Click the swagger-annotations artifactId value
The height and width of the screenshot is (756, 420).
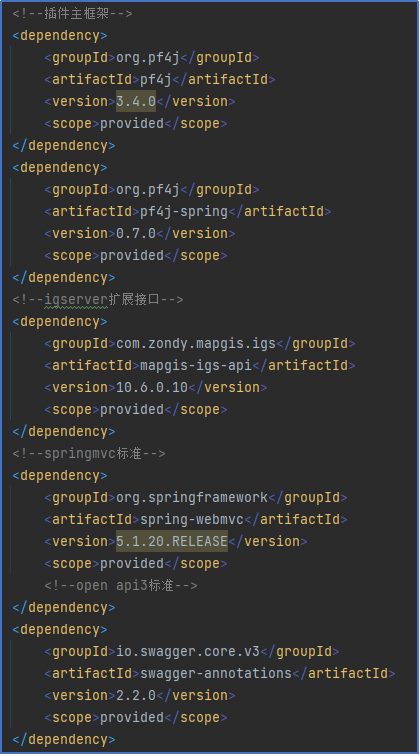(x=216, y=674)
